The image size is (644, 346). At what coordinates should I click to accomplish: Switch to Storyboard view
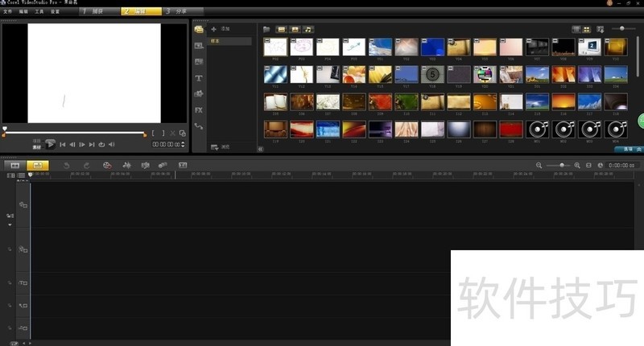tap(14, 165)
